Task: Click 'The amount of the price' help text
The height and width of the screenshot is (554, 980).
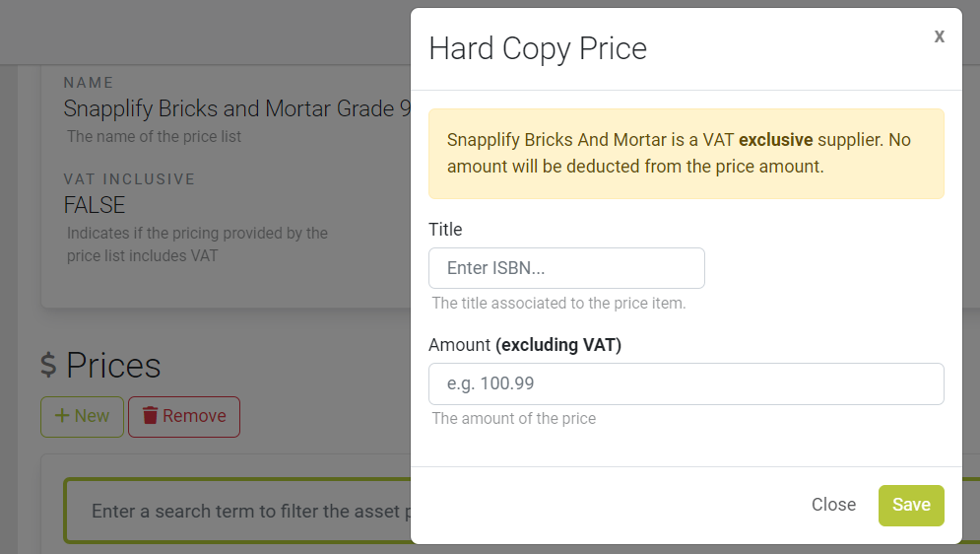Action: [x=514, y=418]
